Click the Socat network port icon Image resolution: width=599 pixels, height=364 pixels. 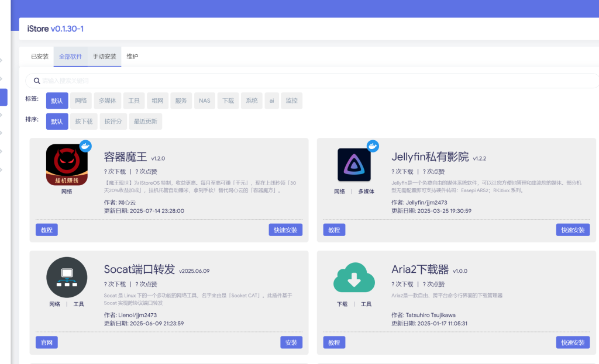pos(67,278)
